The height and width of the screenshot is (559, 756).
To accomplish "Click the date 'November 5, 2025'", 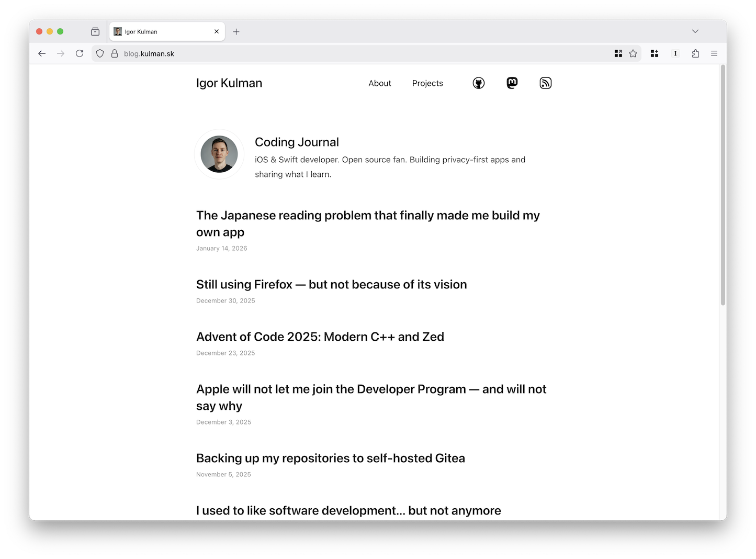I will pos(223,474).
